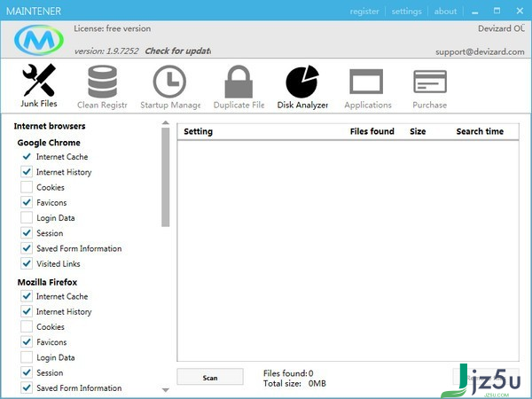Sort results by Files found column

[x=372, y=131]
